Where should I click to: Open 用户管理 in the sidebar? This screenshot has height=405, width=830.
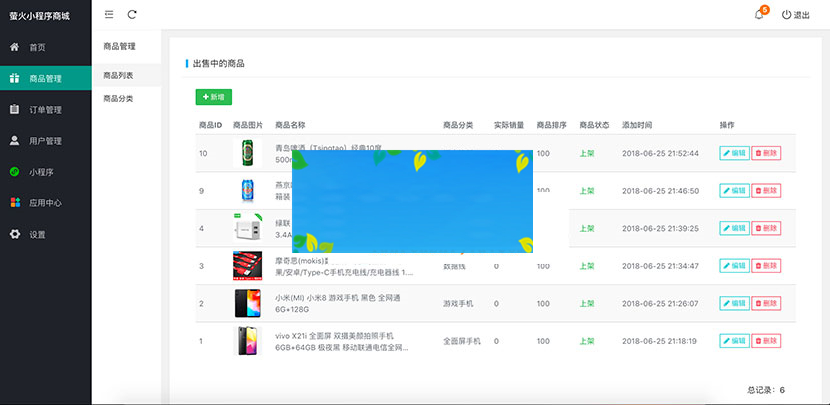(45, 141)
